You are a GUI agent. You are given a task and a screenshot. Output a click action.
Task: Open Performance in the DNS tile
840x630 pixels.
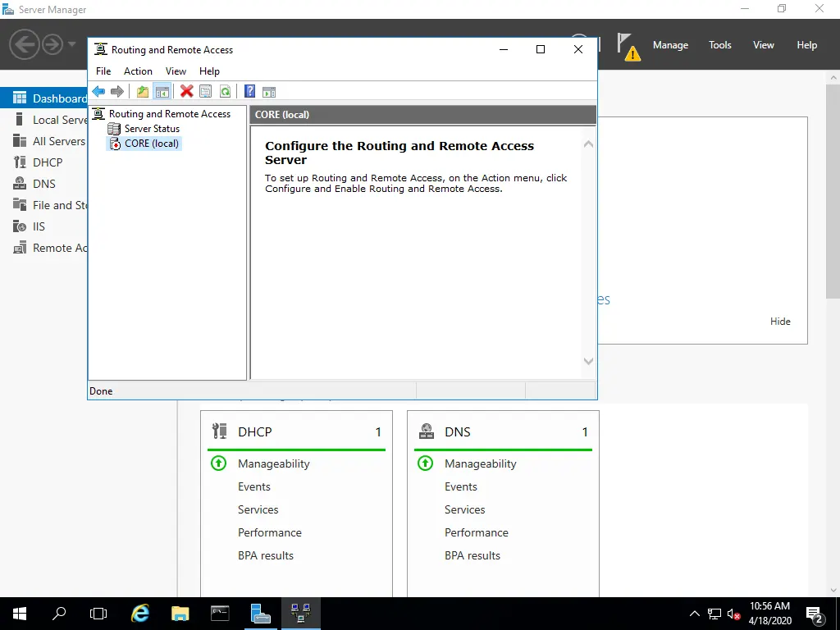pyautogui.click(x=477, y=532)
